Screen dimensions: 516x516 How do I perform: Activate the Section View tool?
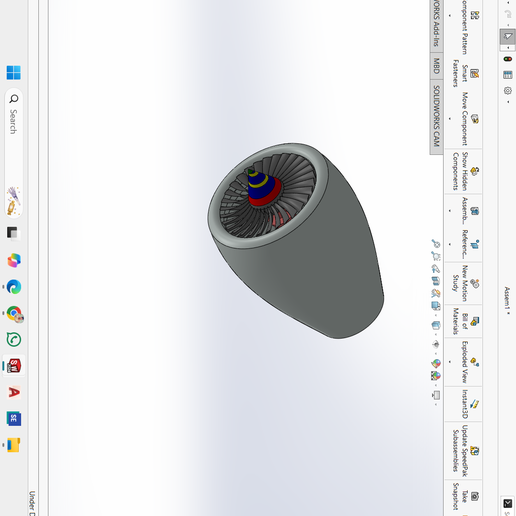click(435, 281)
